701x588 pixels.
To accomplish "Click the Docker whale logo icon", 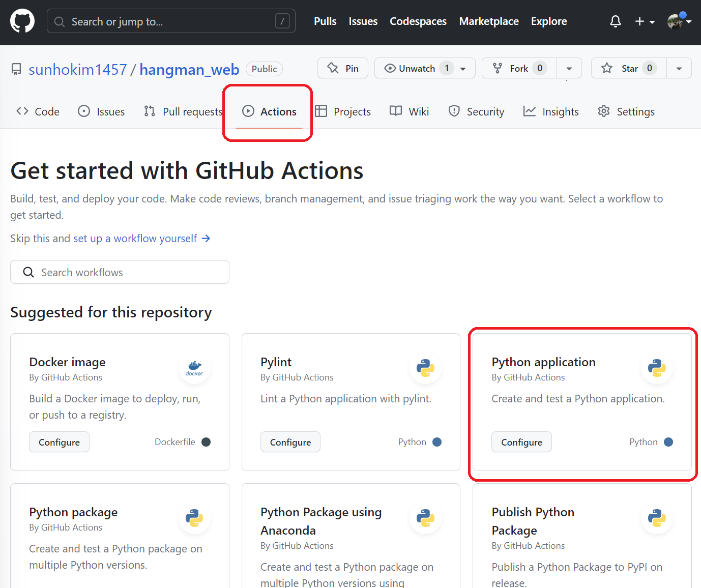I will tap(194, 368).
